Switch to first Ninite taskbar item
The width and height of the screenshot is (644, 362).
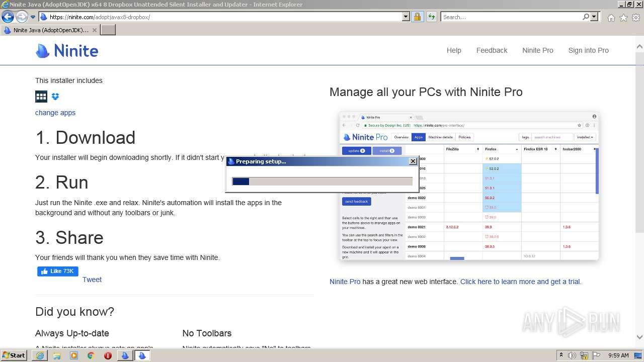coord(125,355)
